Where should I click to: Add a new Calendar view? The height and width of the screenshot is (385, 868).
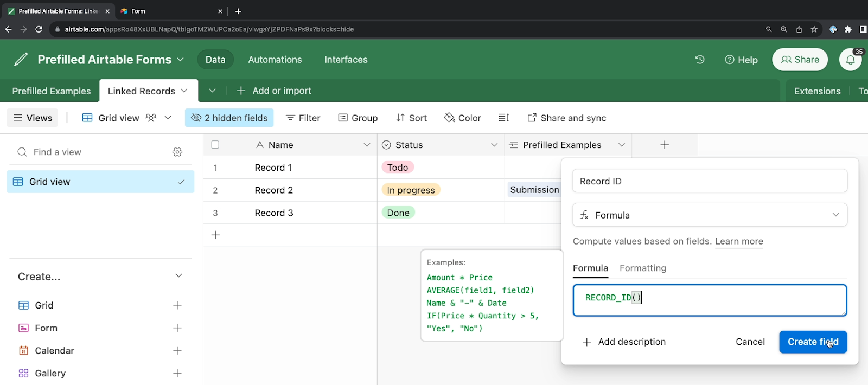coord(177,351)
